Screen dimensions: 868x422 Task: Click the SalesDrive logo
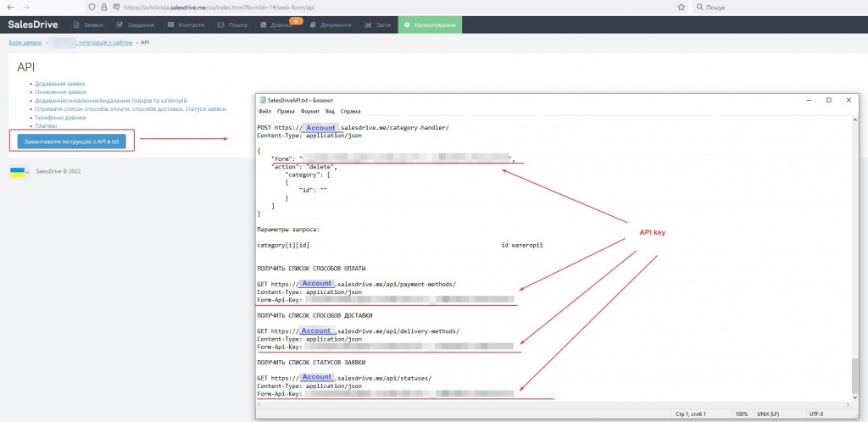[x=33, y=25]
